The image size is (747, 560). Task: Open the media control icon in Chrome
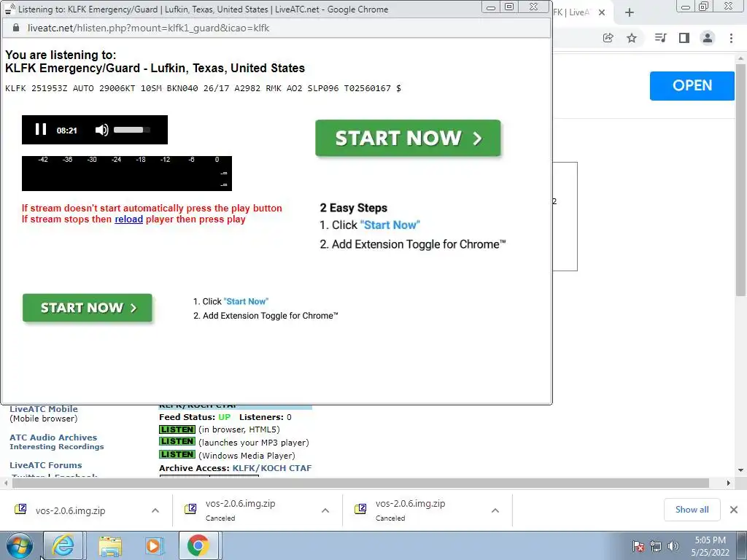[660, 38]
